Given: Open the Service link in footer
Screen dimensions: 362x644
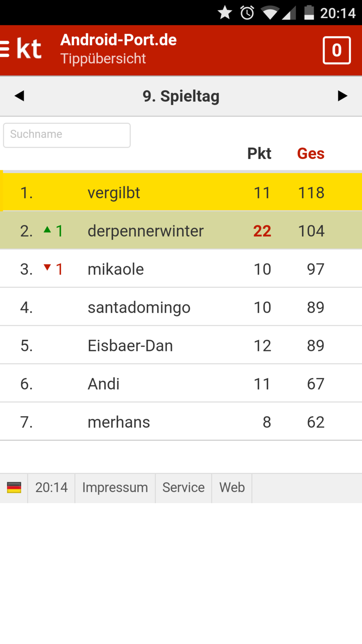Looking at the screenshot, I should click(183, 487).
